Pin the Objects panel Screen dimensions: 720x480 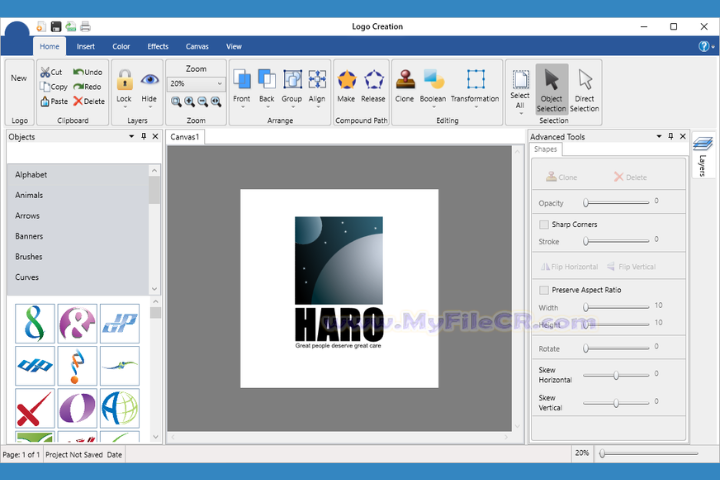[x=144, y=136]
